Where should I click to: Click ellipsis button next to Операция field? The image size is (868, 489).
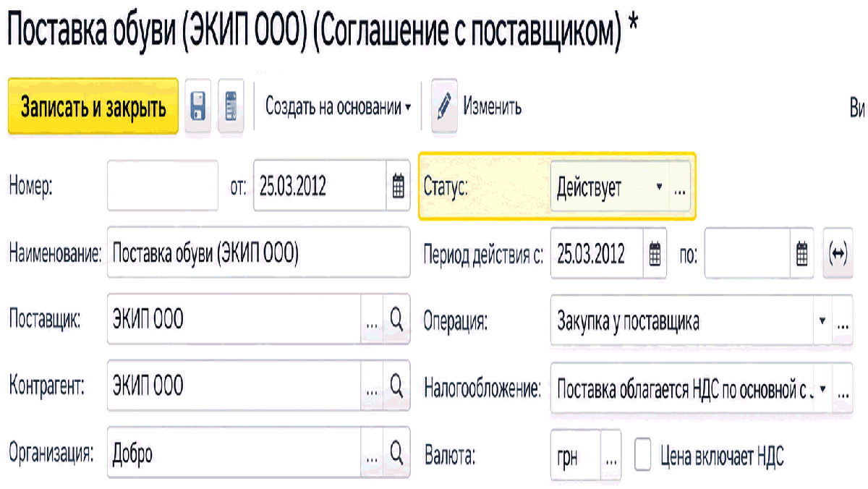pyautogui.click(x=843, y=322)
